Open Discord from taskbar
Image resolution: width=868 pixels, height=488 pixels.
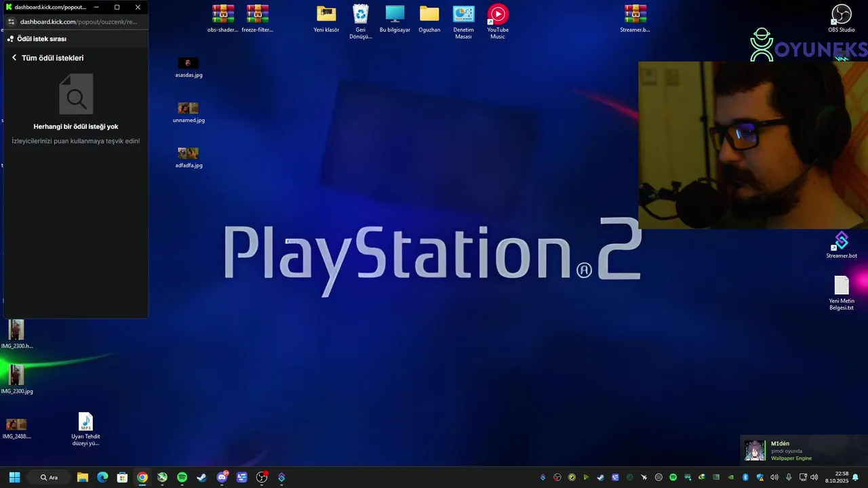pyautogui.click(x=222, y=477)
